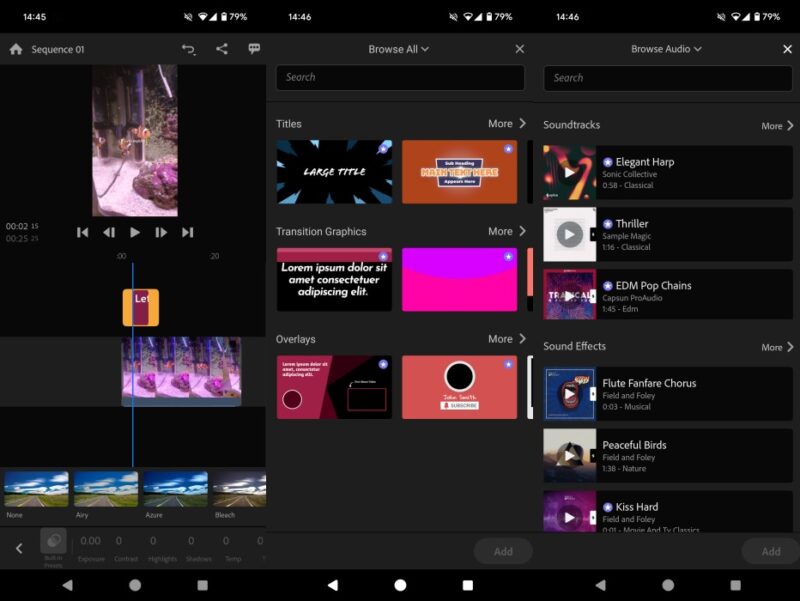Step one frame forward in the preview
This screenshot has height=601, width=800.
pyautogui.click(x=162, y=233)
